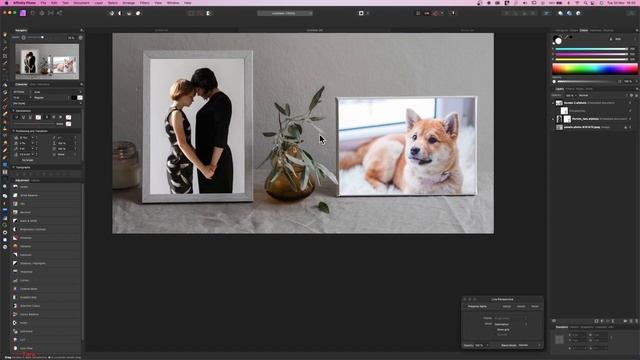This screenshot has height=360, width=640.
Task: Toggle visibility of the pexels-photo jpeg layer
Action: click(630, 127)
